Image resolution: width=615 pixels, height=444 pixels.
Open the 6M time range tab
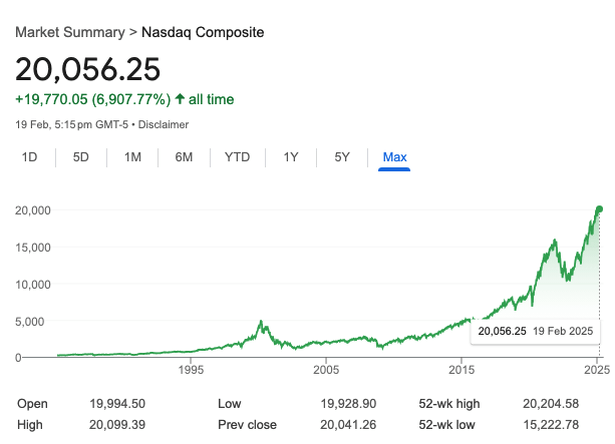click(x=184, y=157)
